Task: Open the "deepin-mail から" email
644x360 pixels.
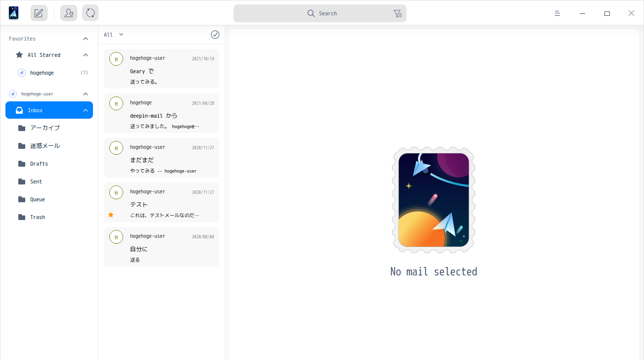Action: pos(161,113)
